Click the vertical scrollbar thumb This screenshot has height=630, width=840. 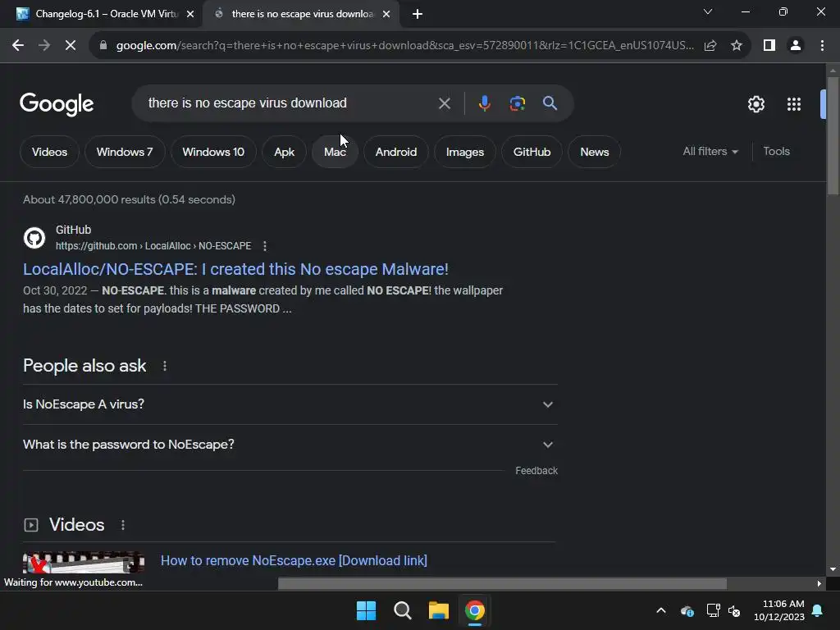point(833,135)
